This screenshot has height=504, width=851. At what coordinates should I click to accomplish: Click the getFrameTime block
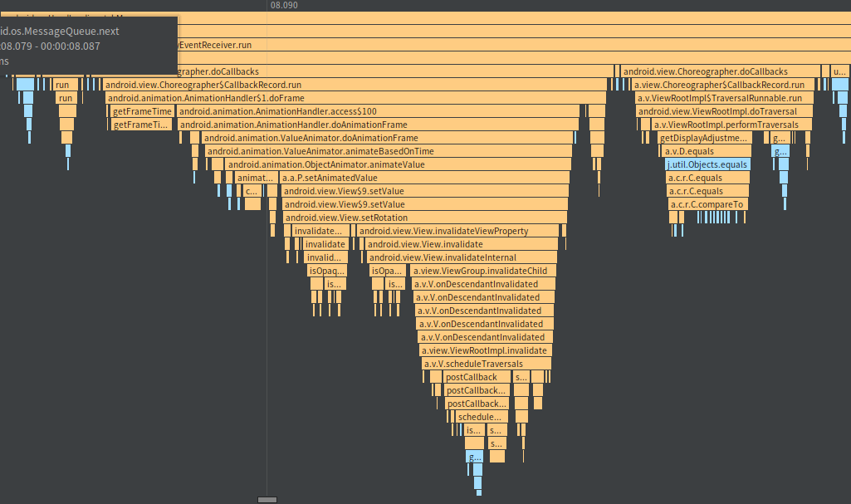(x=142, y=111)
